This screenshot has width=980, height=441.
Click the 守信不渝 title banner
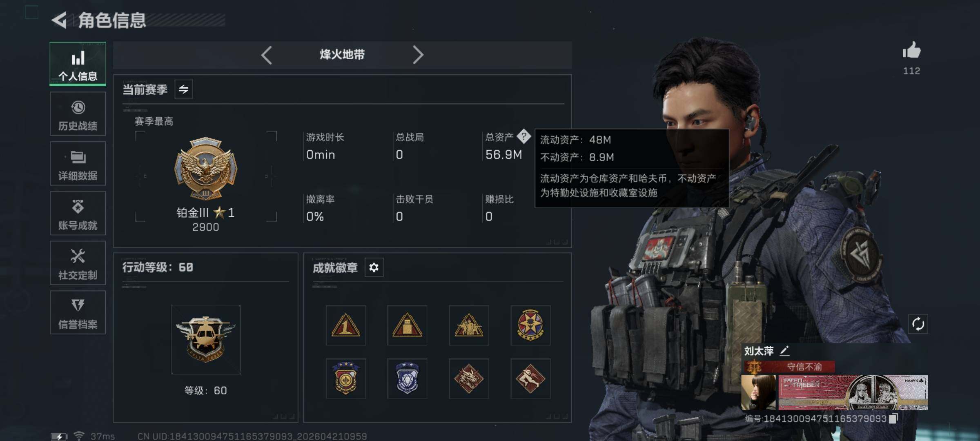788,367
